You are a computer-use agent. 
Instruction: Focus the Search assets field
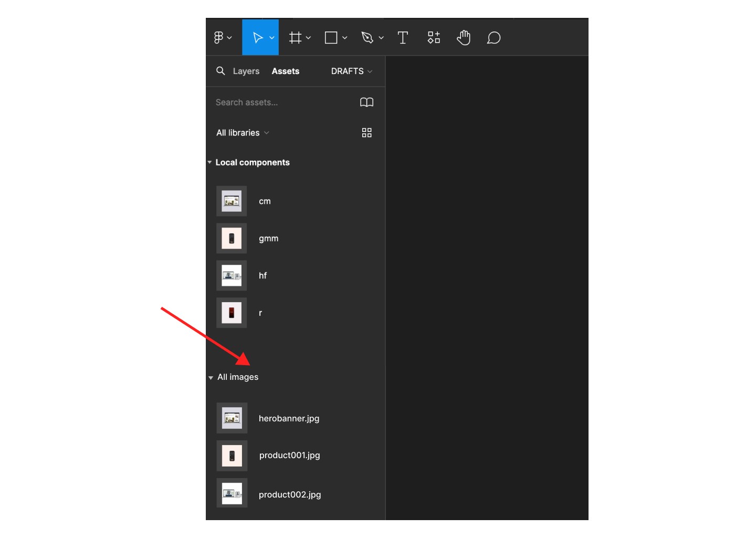tap(283, 102)
